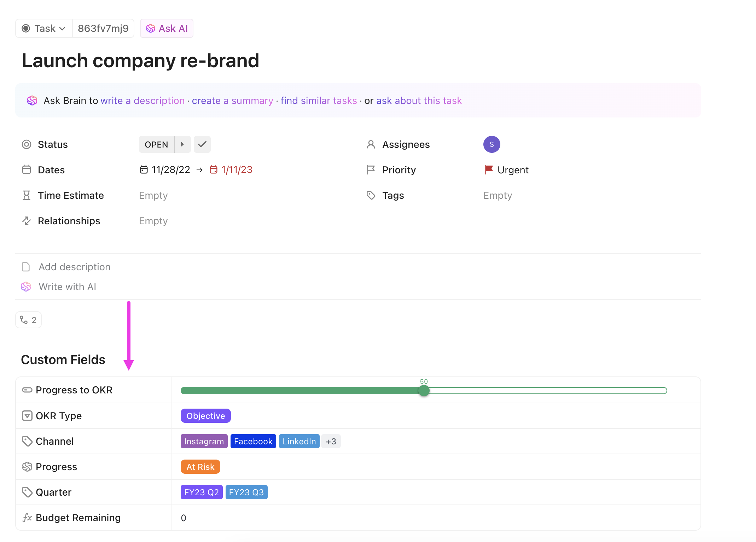Click the subtasks count icon

tap(24, 320)
